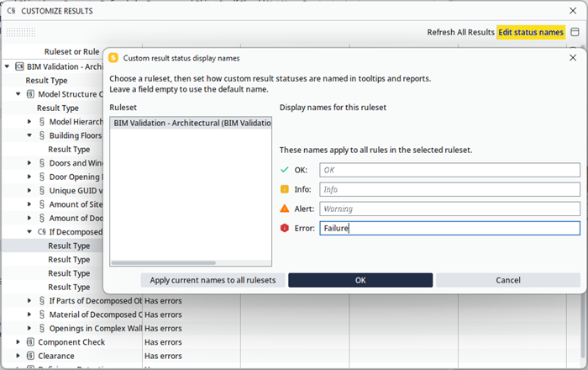The width and height of the screenshot is (588, 370).
Task: Expand the Component Check ruleset
Action: (18, 342)
